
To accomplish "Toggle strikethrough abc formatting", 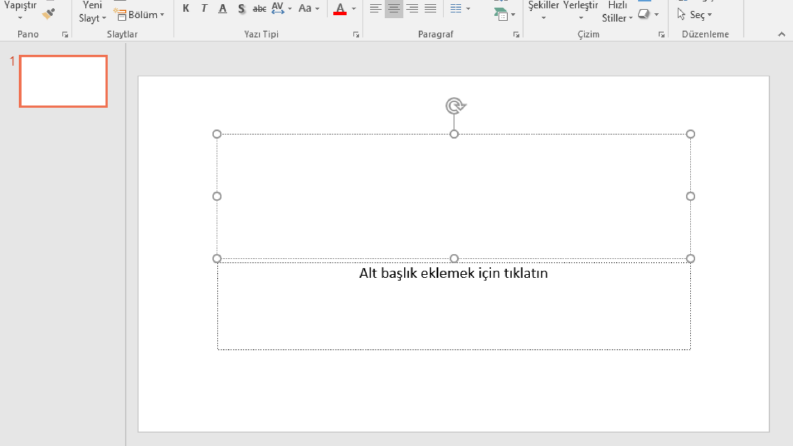I will pos(259,9).
